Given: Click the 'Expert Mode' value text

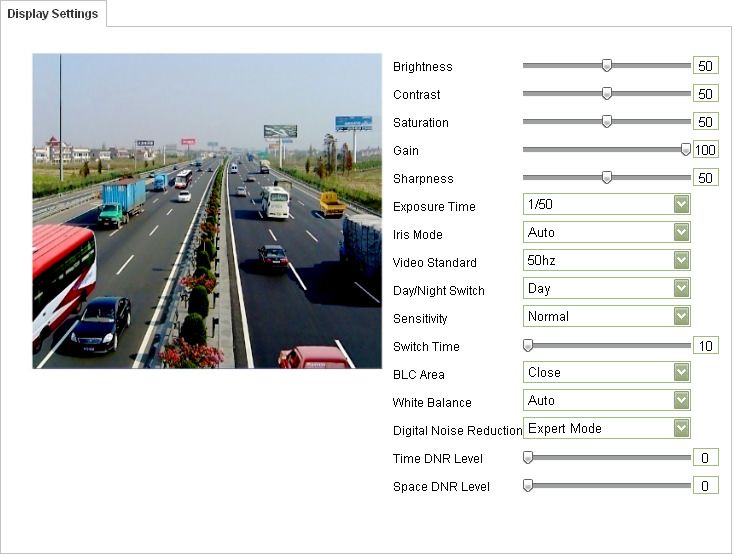Looking at the screenshot, I should tap(565, 428).
